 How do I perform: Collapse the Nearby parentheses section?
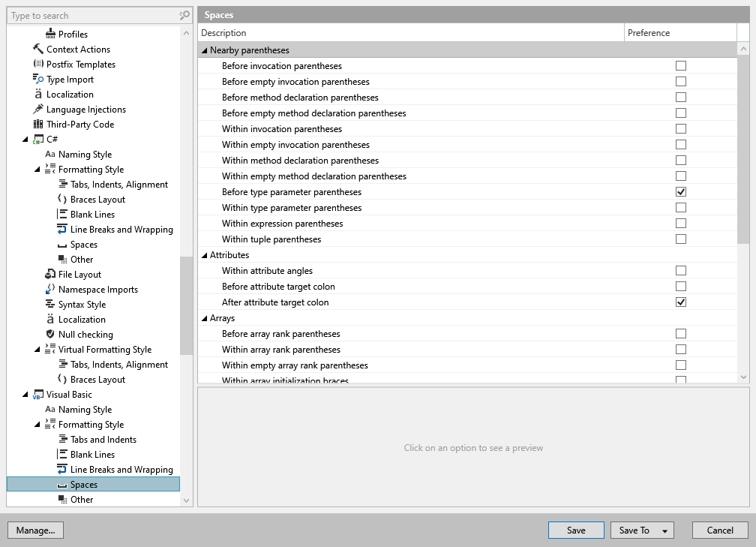203,49
